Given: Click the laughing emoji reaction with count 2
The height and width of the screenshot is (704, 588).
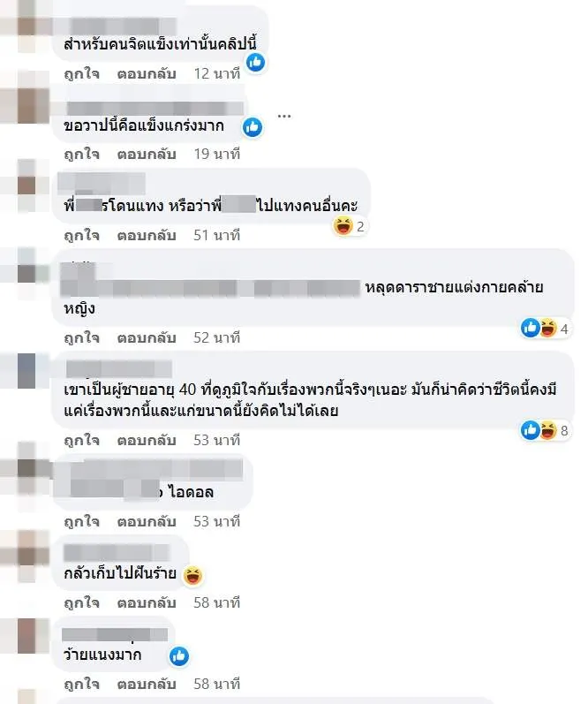Looking at the screenshot, I should pyautogui.click(x=349, y=226).
